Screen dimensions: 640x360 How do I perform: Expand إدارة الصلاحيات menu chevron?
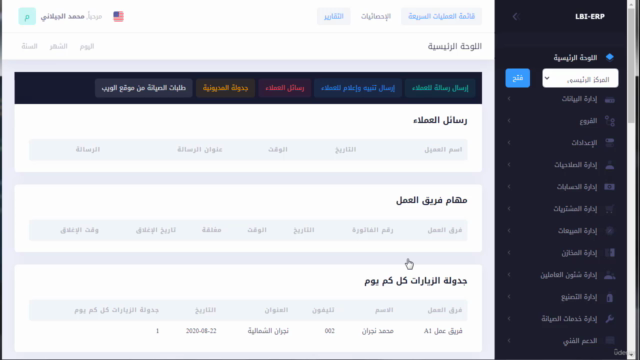click(509, 164)
